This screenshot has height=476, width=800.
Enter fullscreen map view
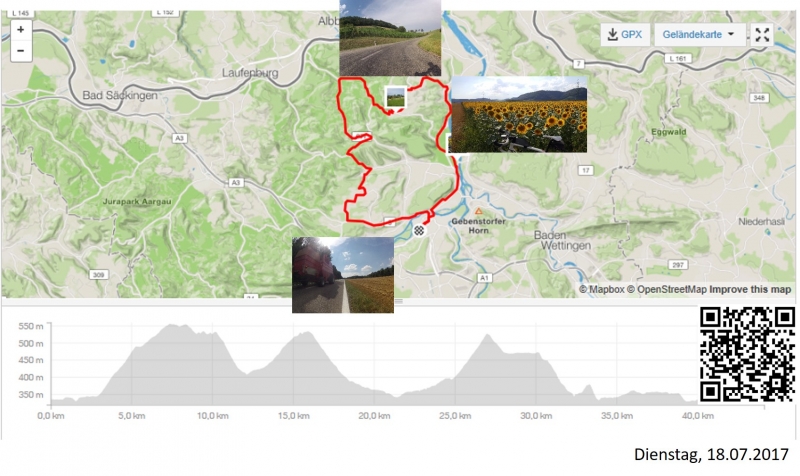coord(762,35)
